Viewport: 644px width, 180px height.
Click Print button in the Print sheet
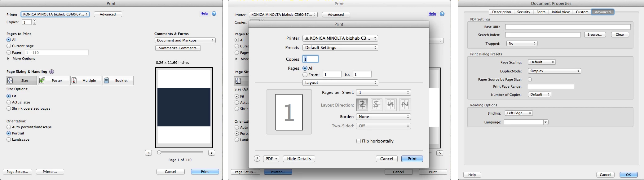pyautogui.click(x=412, y=159)
